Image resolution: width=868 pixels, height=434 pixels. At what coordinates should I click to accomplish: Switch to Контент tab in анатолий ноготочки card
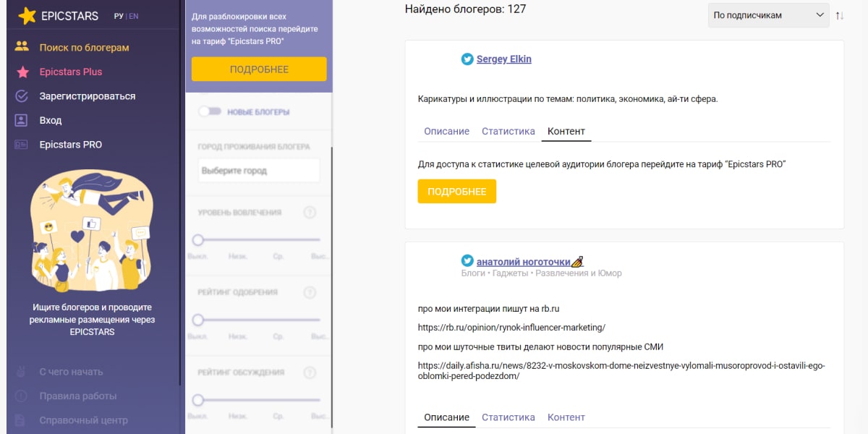[x=566, y=417]
